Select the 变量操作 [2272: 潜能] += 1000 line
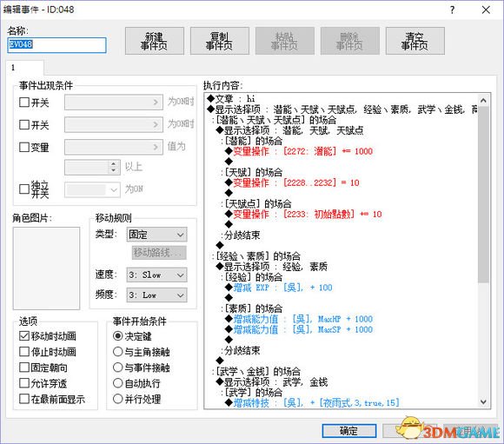The width and height of the screenshot is (504, 444). [x=299, y=151]
